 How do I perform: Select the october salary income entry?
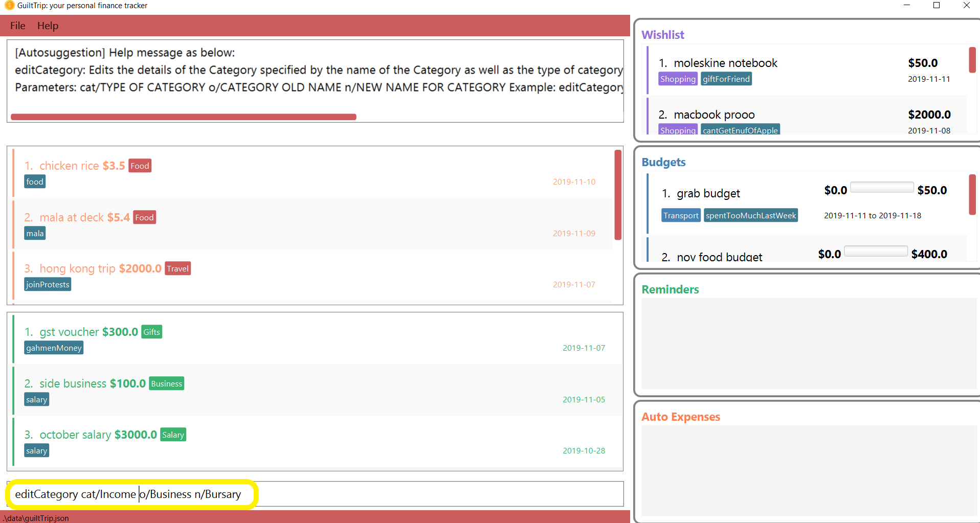coord(318,442)
